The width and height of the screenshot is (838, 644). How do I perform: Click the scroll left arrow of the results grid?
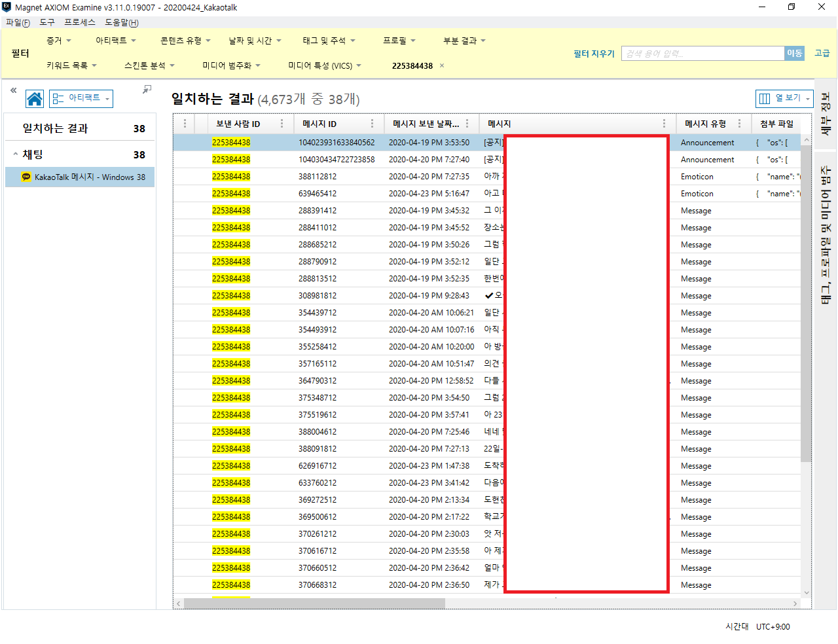179,603
